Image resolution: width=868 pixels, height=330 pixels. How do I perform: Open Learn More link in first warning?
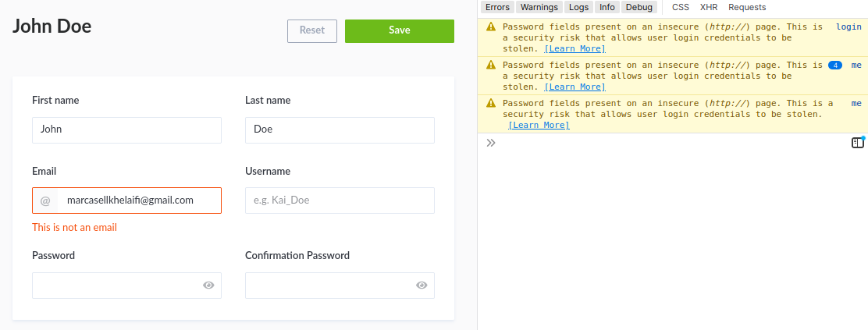[575, 48]
